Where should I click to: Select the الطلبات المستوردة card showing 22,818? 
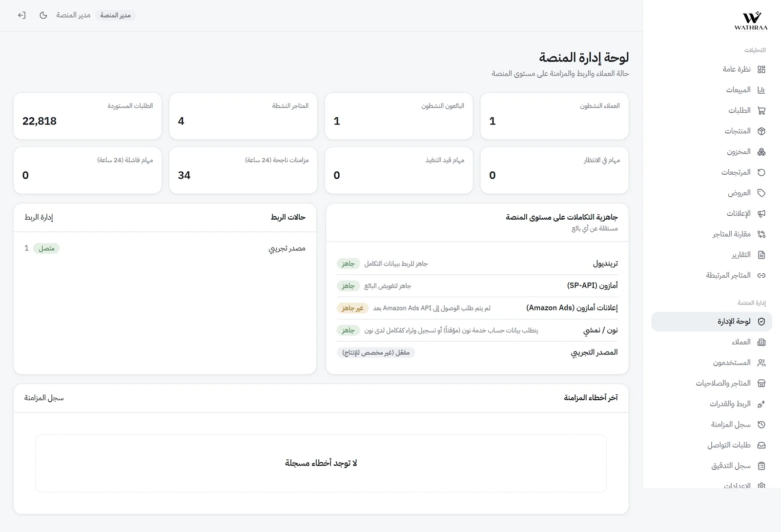point(87,116)
